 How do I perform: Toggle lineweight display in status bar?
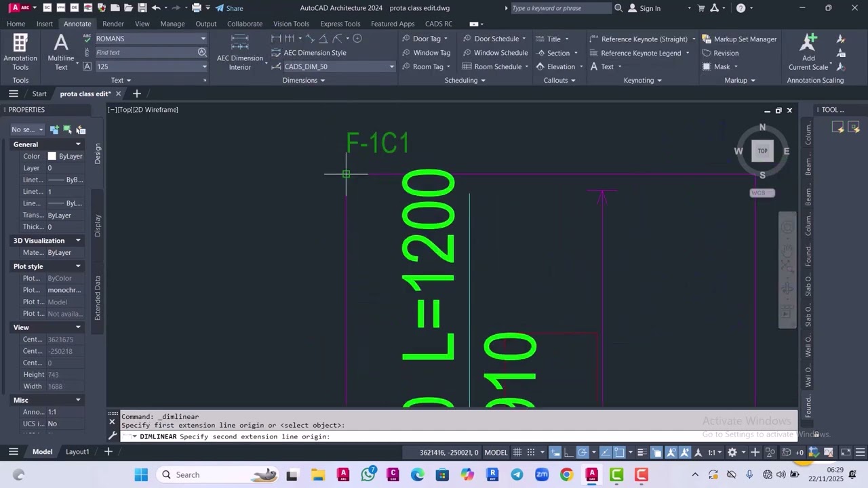coord(642,452)
